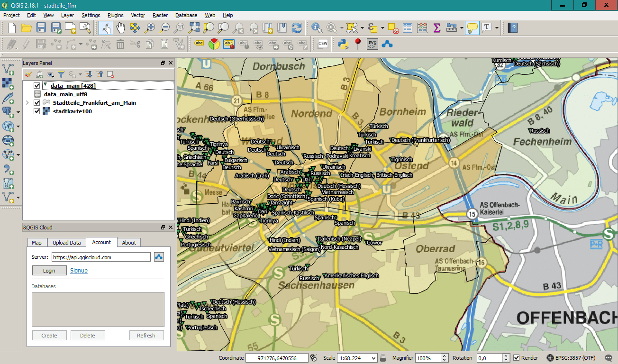Hide the data_main layer via its checkbox
The width and height of the screenshot is (618, 364).
coord(36,85)
